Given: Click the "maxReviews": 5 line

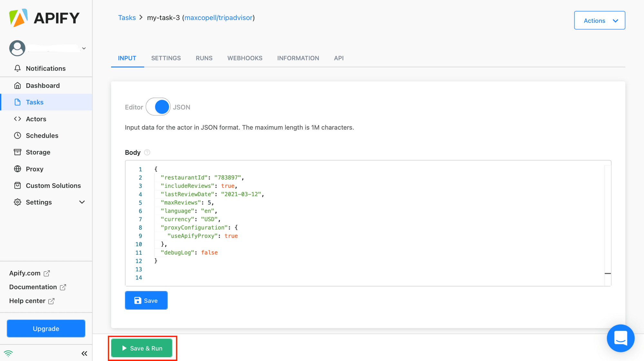Looking at the screenshot, I should tap(187, 202).
